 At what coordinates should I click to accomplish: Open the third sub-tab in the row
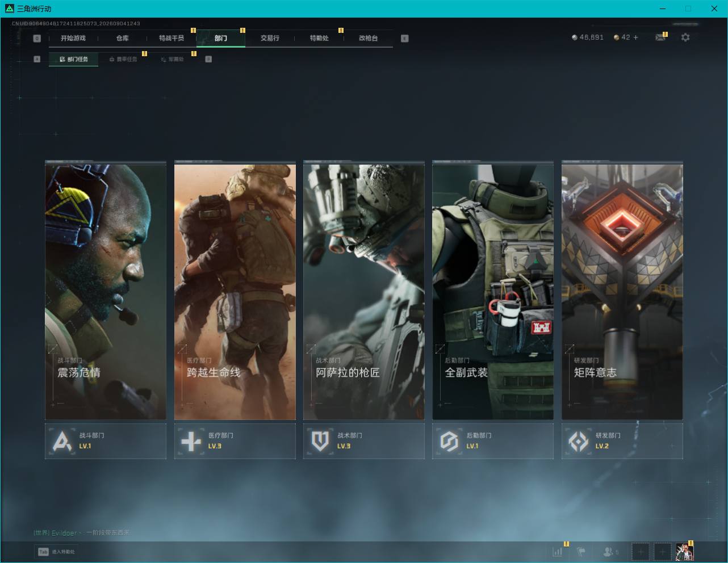(172, 59)
